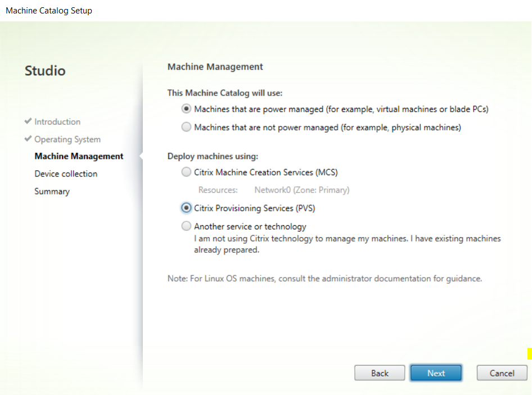The height and width of the screenshot is (395, 532).
Task: Click the Linux OS machines note text
Action: click(324, 279)
